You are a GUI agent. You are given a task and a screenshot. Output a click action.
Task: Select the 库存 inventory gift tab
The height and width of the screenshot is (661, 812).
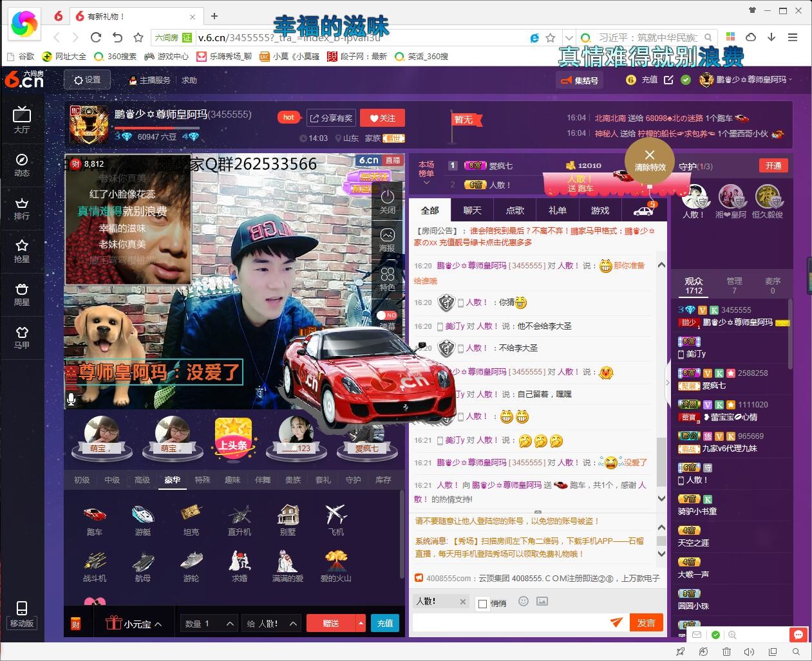click(383, 480)
